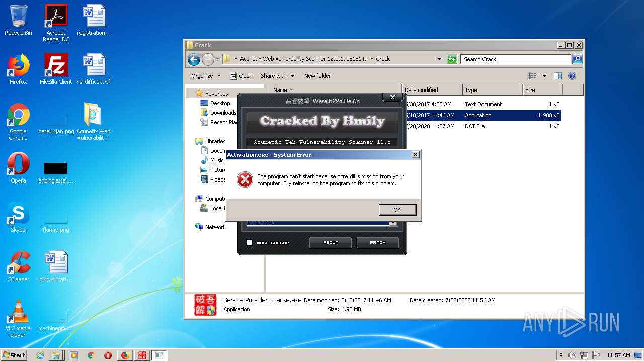Image resolution: width=644 pixels, height=362 pixels.
Task: Click the red 52PoJie crack tool taskbar button
Action: pos(142,355)
